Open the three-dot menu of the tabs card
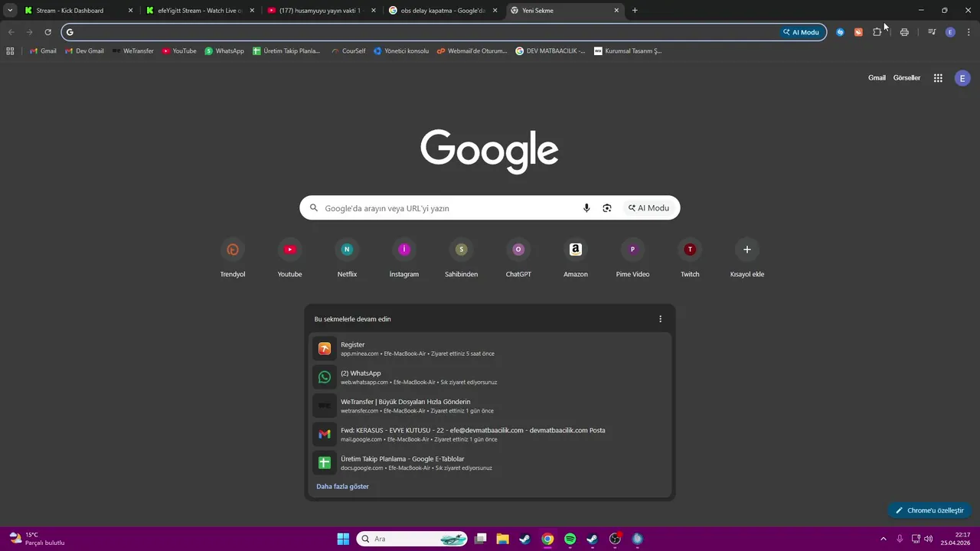This screenshot has width=980, height=551. (x=661, y=319)
